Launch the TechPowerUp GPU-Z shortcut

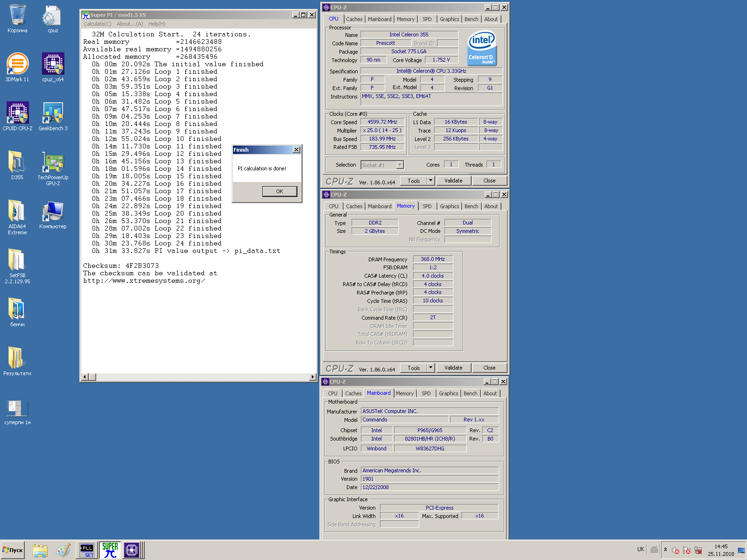(x=53, y=168)
